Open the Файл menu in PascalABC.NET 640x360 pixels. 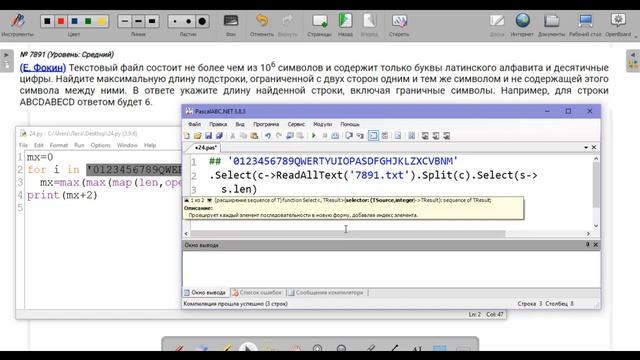tap(194, 124)
